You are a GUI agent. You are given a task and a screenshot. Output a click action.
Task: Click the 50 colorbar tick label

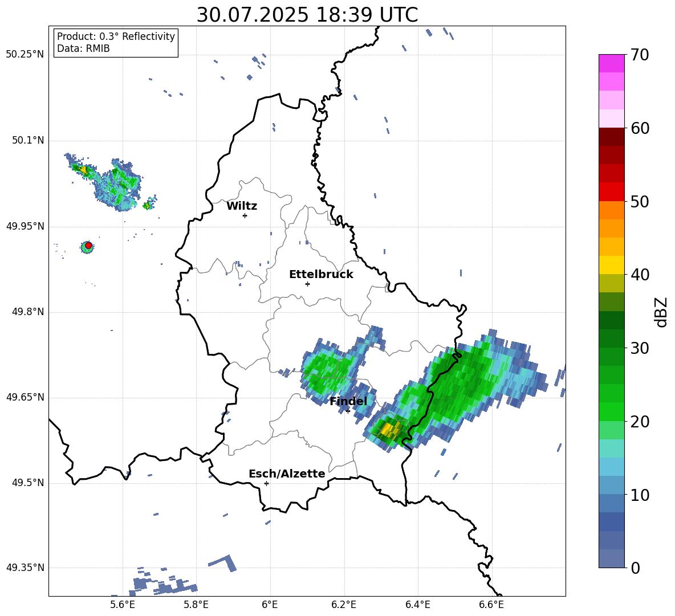(x=639, y=201)
